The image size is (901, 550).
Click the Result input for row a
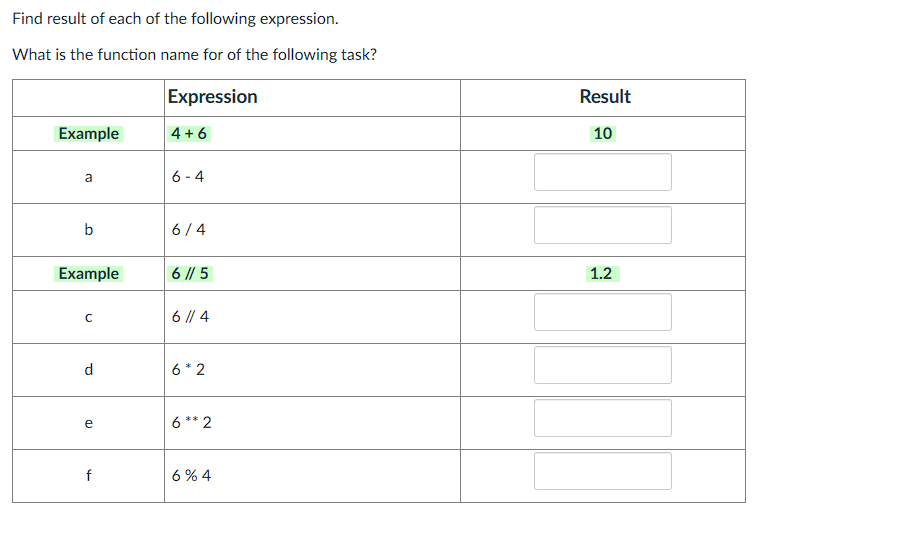coord(602,172)
